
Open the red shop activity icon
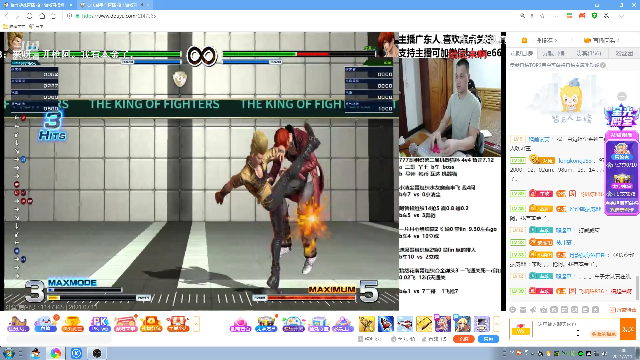177,324
